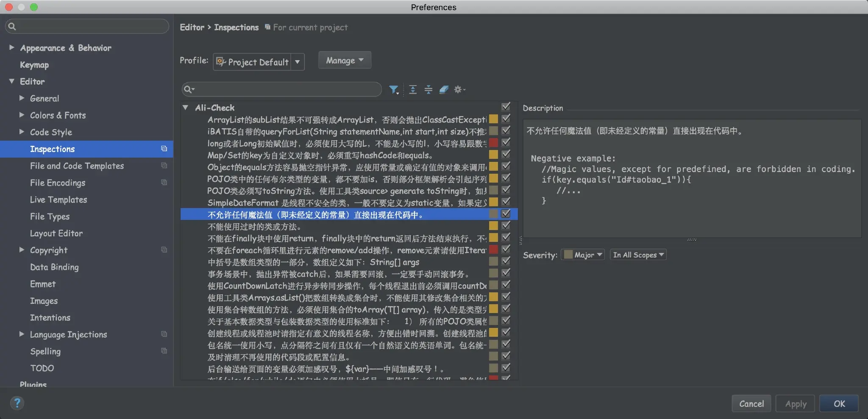Select the 事务场景中 inspection row

click(x=349, y=274)
